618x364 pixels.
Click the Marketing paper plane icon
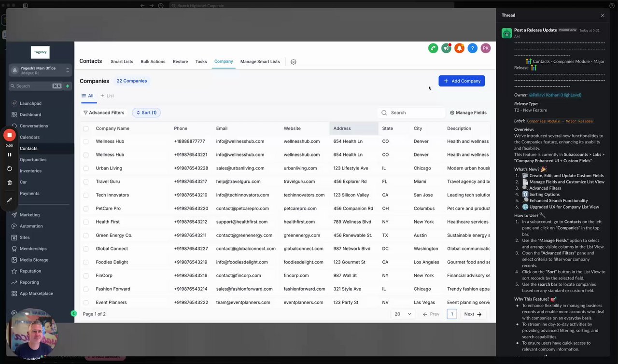pos(14,215)
